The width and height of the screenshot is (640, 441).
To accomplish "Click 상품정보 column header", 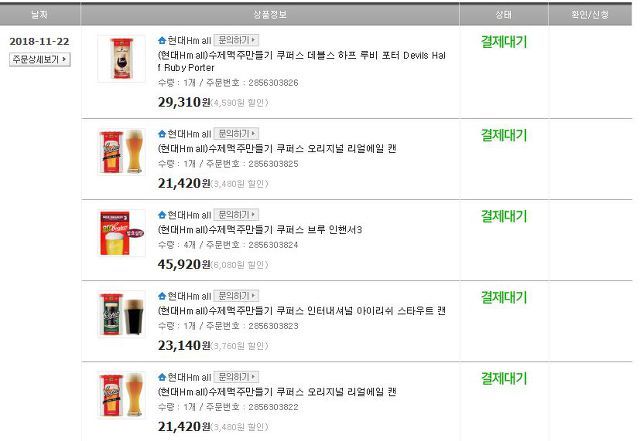I will coord(270,15).
